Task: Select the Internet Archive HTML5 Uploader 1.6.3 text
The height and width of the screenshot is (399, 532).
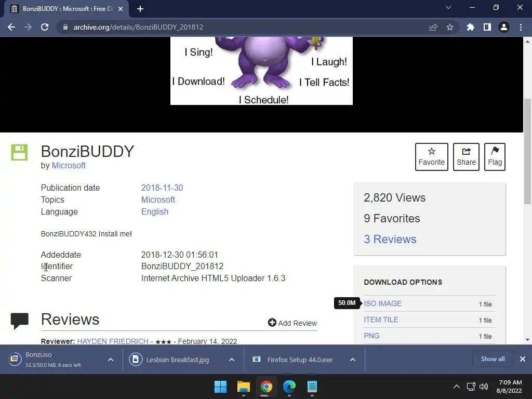Action: [x=213, y=278]
